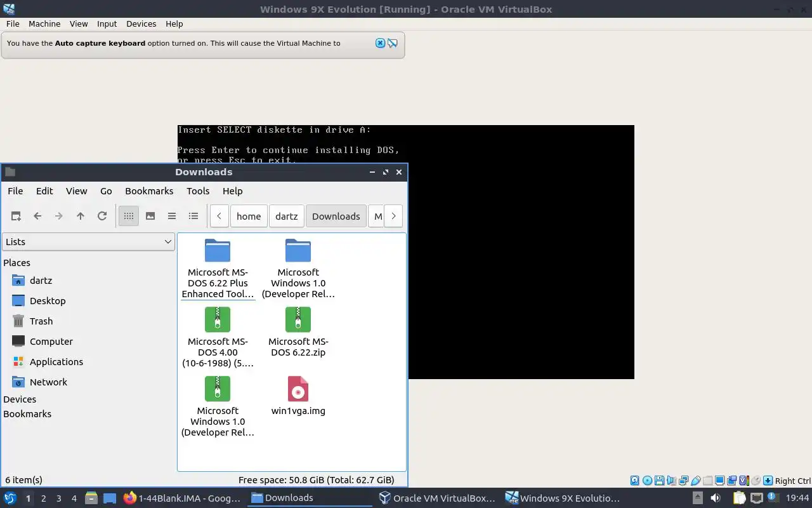Image resolution: width=812 pixels, height=508 pixels.
Task: Open the Bookmarks menu
Action: point(149,190)
